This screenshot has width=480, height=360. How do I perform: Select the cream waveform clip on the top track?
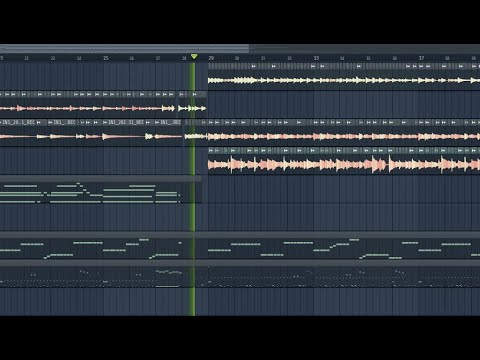tap(344, 80)
